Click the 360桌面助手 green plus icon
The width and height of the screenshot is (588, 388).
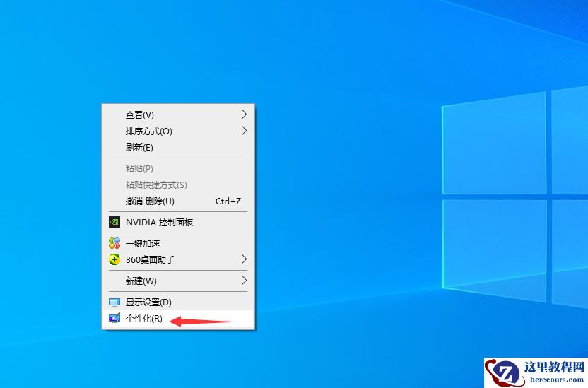(114, 259)
